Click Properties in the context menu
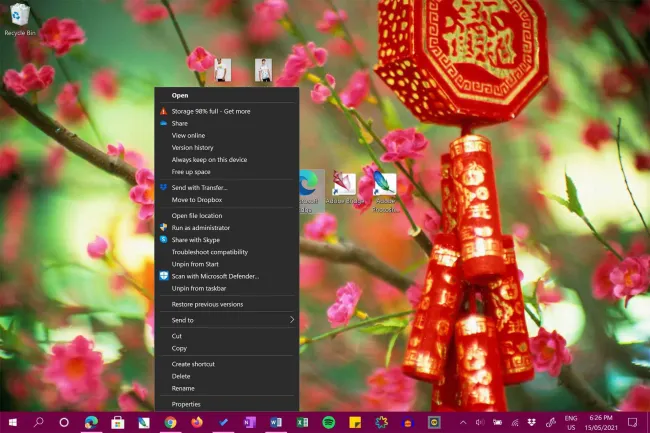Image resolution: width=650 pixels, height=433 pixels. pyautogui.click(x=186, y=404)
